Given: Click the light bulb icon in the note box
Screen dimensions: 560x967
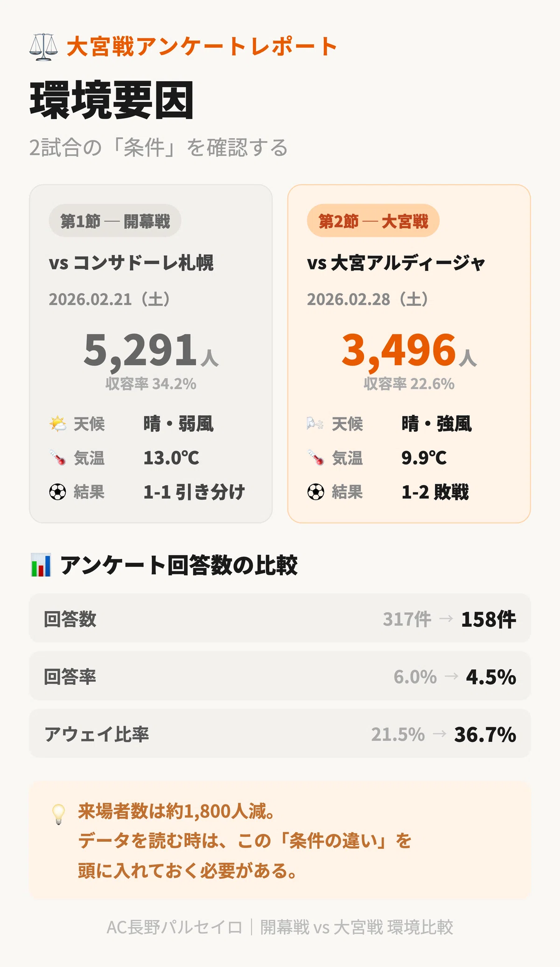Looking at the screenshot, I should [x=58, y=814].
